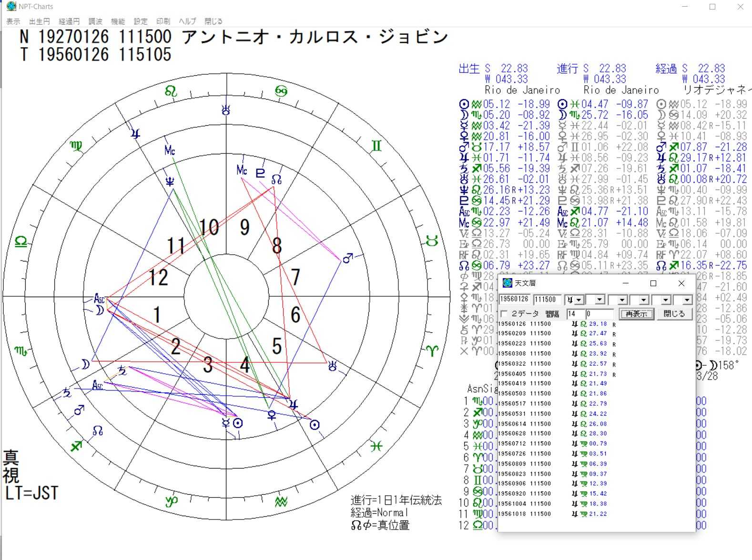752x560 pixels.
Task: Expand the fourth planet dropdown in 天文暦
Action: [644, 300]
